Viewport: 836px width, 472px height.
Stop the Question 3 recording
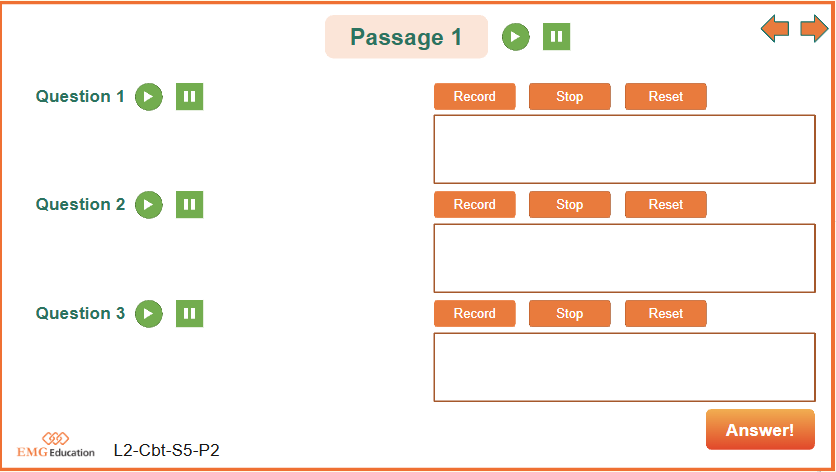point(569,313)
